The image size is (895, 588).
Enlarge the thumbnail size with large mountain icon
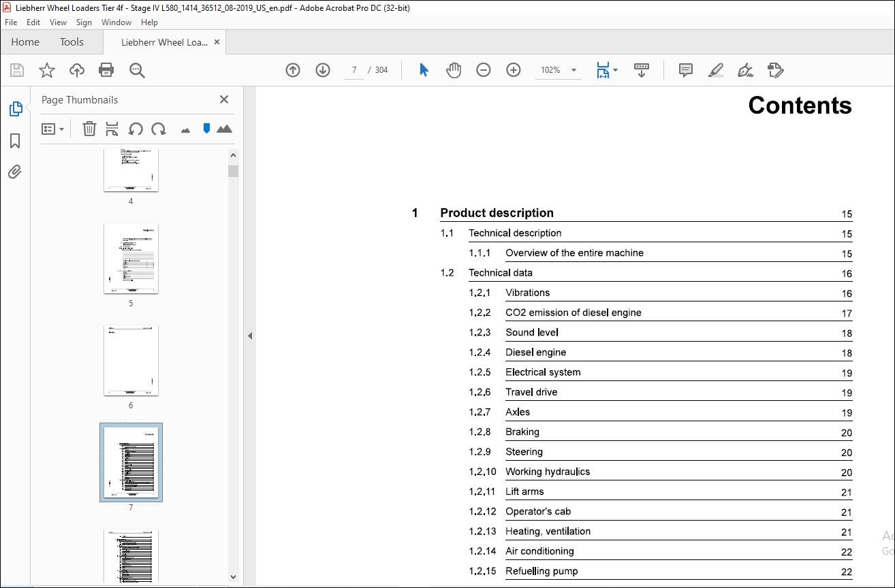[x=224, y=129]
